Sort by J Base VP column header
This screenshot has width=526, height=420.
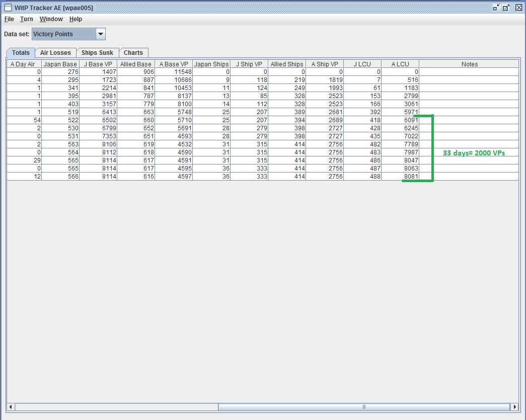click(x=98, y=64)
